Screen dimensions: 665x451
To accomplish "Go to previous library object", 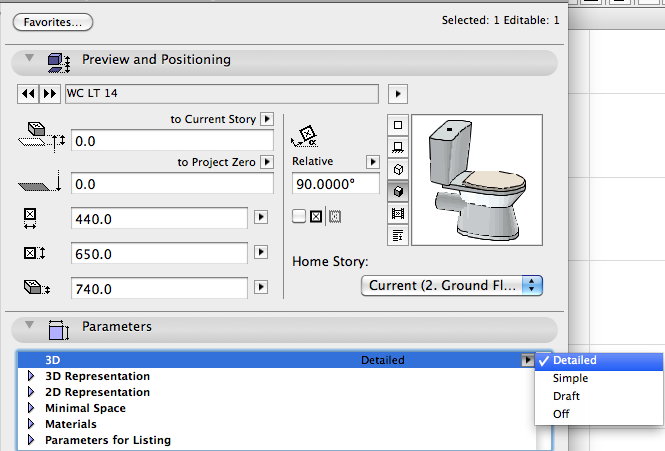I will (x=28, y=94).
